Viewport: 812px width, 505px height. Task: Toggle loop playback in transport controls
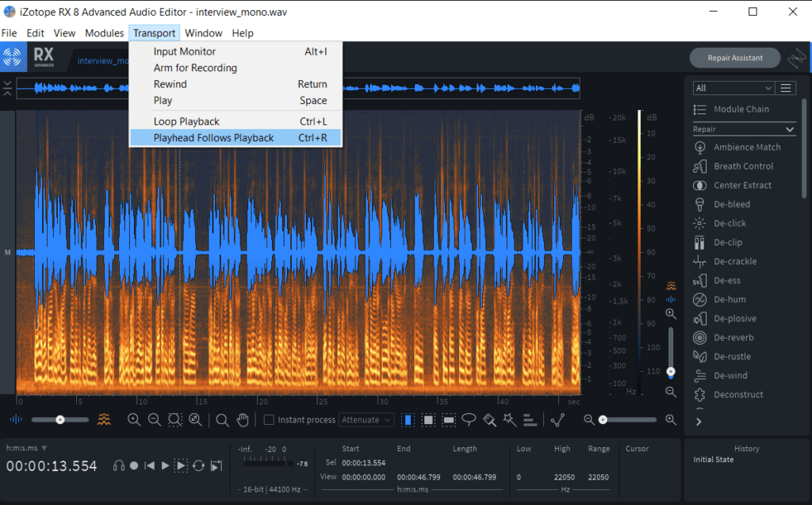point(198,466)
